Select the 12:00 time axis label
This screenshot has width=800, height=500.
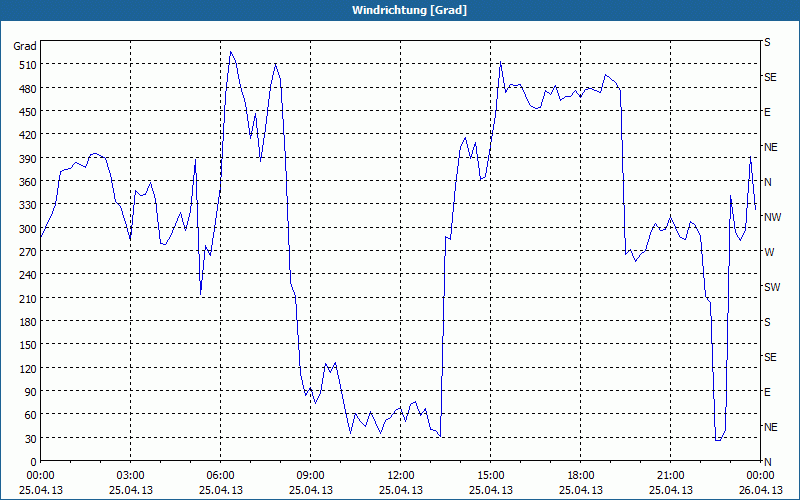(401, 476)
